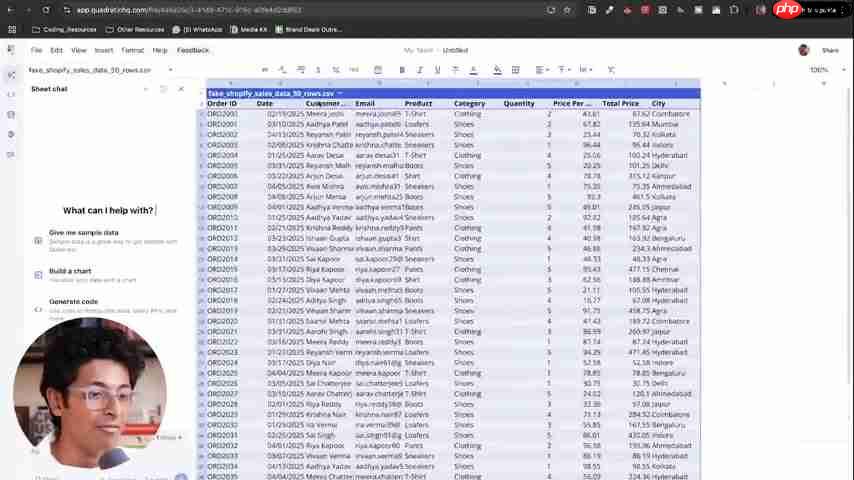Click the number format icon left of percent

(318, 70)
